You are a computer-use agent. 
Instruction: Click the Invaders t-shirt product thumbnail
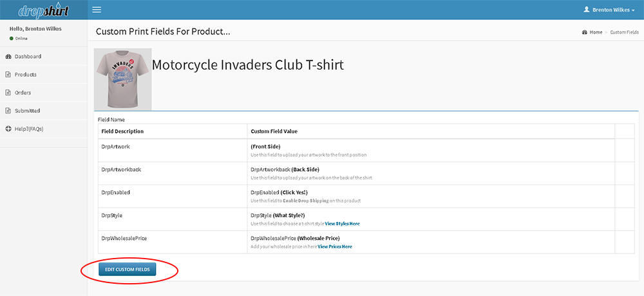(123, 79)
